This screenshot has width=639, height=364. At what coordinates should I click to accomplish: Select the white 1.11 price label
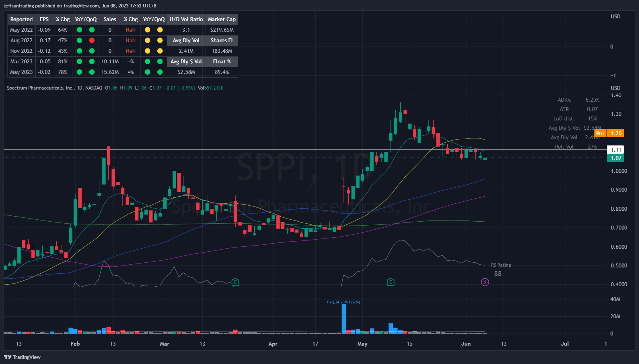click(x=615, y=150)
